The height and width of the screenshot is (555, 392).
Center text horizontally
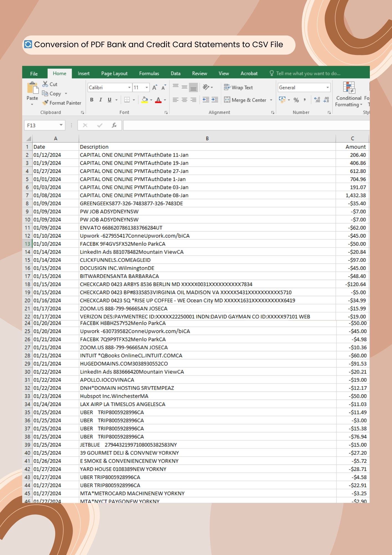pyautogui.click(x=184, y=100)
